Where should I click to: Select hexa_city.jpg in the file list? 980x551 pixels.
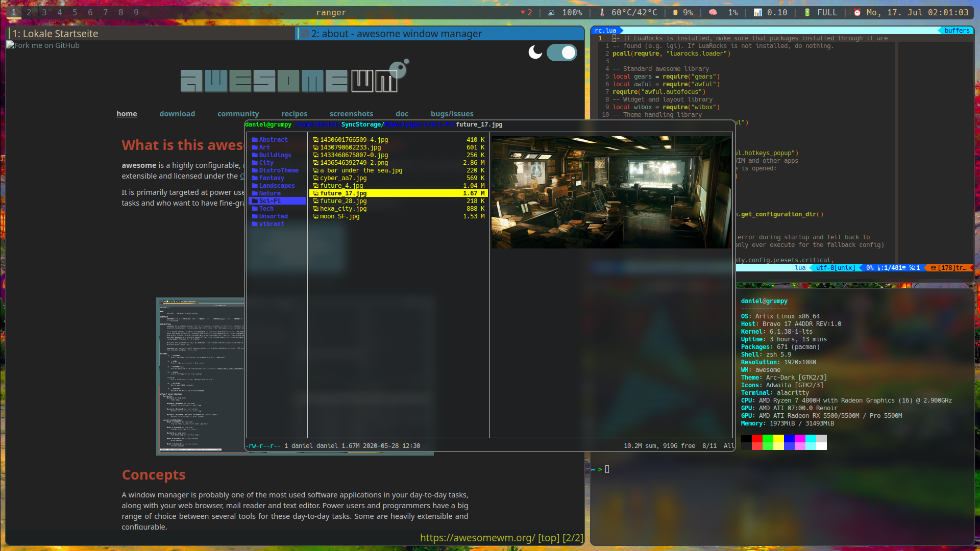tap(343, 209)
